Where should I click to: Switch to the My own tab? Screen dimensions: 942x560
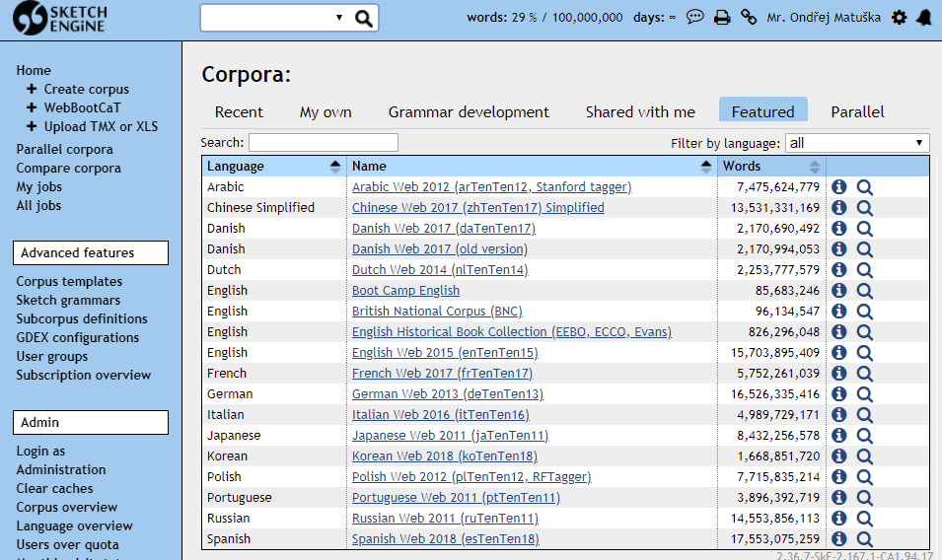pos(326,111)
